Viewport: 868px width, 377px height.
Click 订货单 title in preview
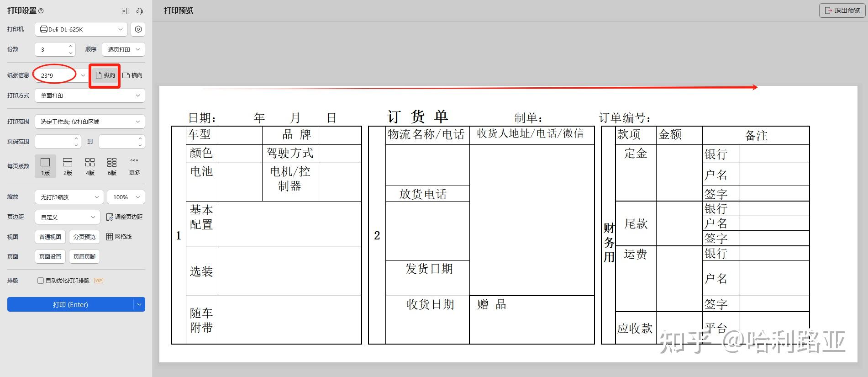[417, 117]
